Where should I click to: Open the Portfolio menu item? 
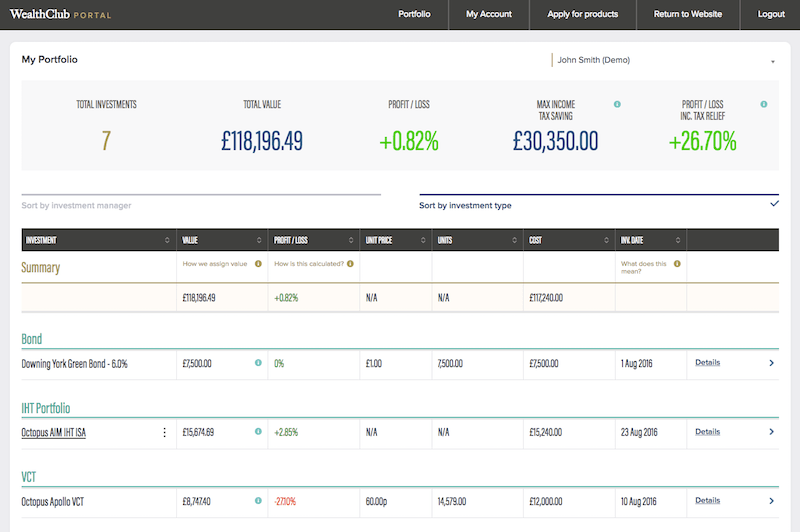pyautogui.click(x=414, y=14)
